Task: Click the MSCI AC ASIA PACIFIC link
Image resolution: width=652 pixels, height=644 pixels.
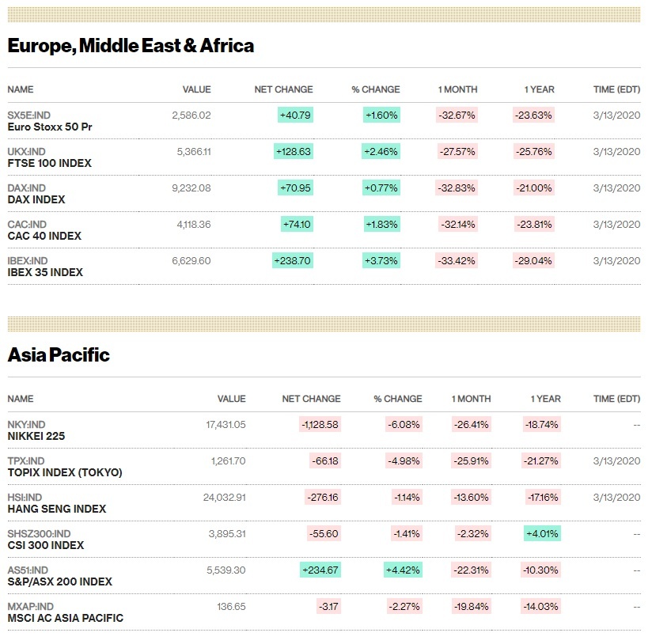Action: point(66,618)
